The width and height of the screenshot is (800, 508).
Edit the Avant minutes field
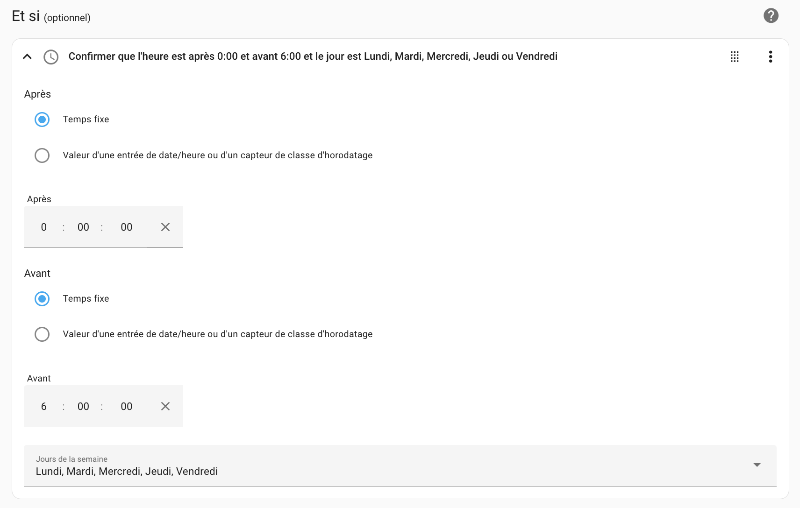click(x=83, y=407)
